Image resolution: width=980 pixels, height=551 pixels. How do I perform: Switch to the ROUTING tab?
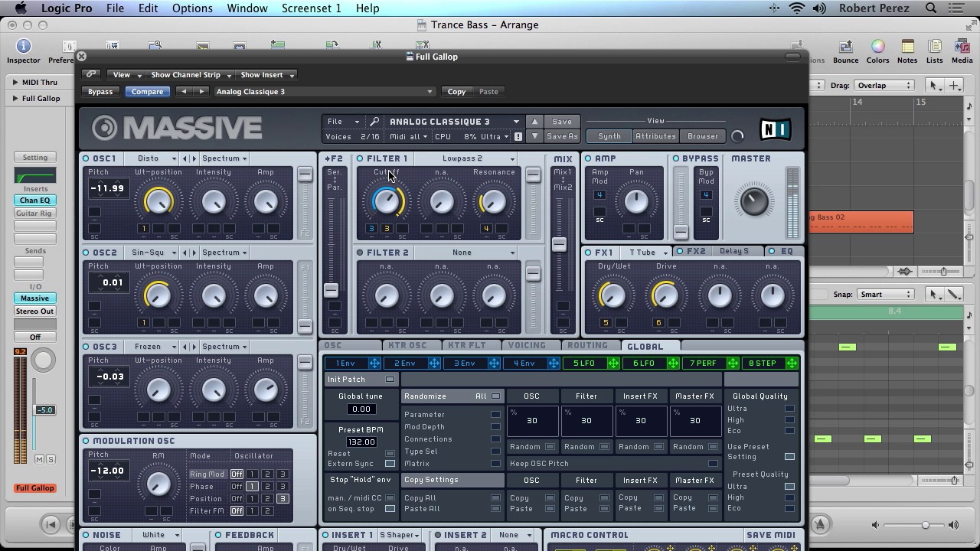[587, 346]
